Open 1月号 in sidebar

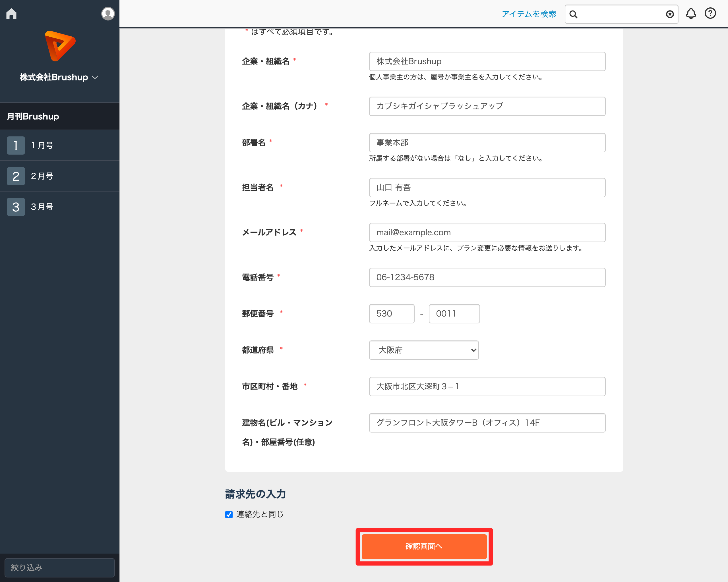point(60,145)
